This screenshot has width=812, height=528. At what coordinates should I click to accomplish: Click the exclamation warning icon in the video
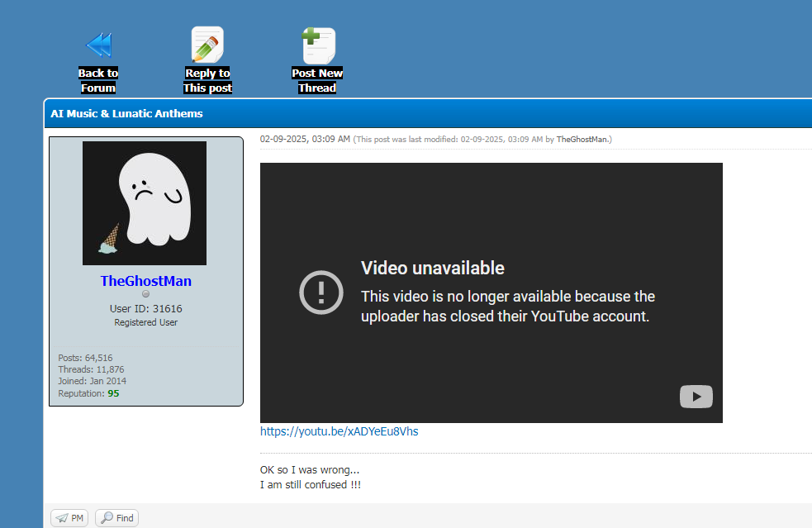[321, 293]
